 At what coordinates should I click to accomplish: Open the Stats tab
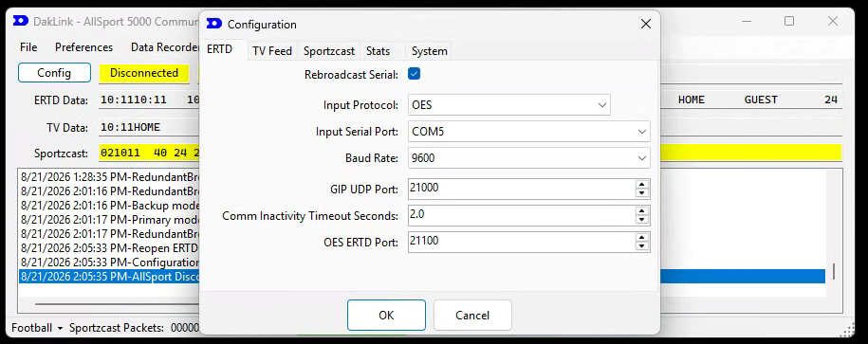(379, 51)
